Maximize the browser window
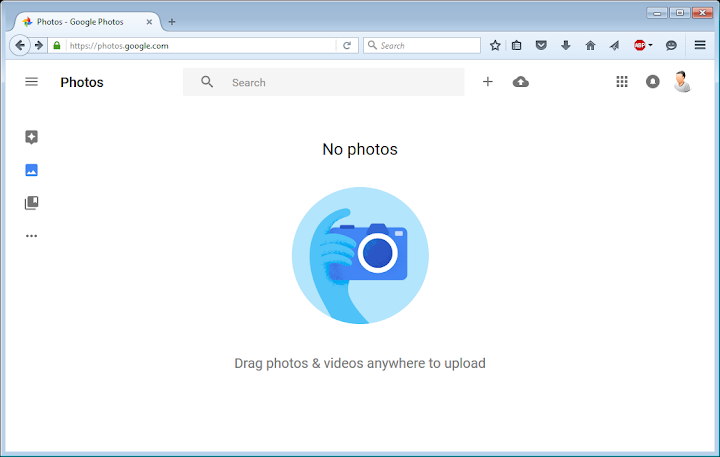The image size is (720, 457). [680, 13]
